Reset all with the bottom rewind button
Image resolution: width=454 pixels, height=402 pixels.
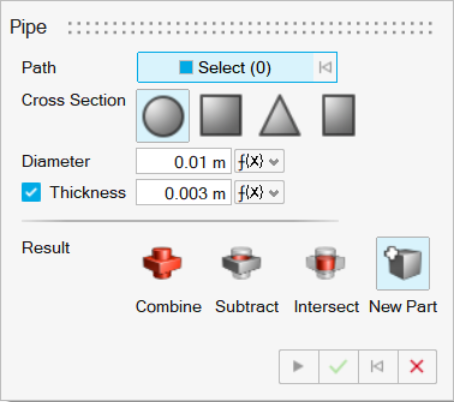point(378,367)
